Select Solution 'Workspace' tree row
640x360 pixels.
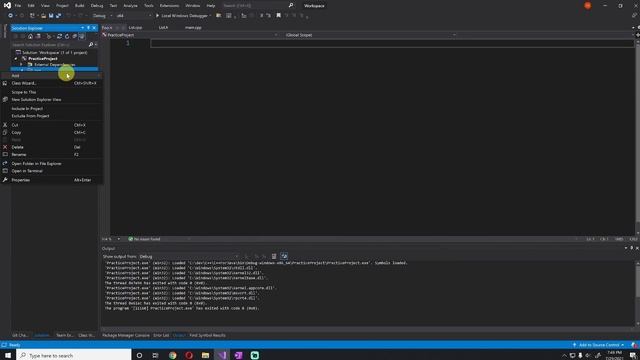54,52
